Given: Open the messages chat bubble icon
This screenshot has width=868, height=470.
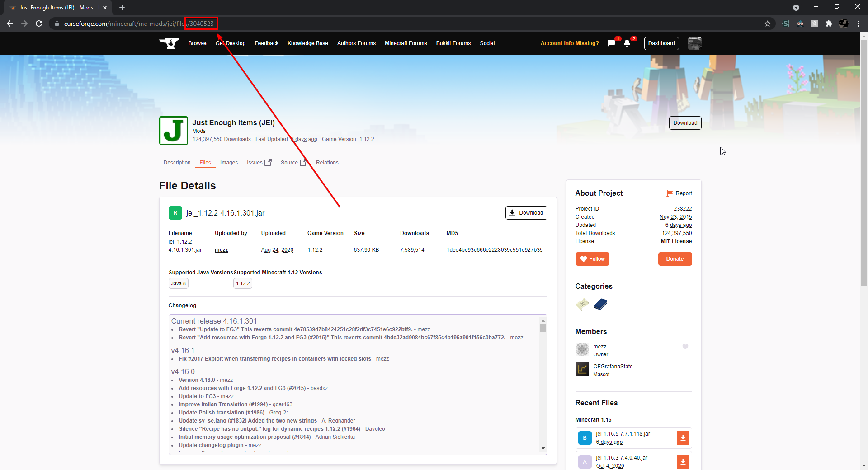Looking at the screenshot, I should (x=611, y=43).
